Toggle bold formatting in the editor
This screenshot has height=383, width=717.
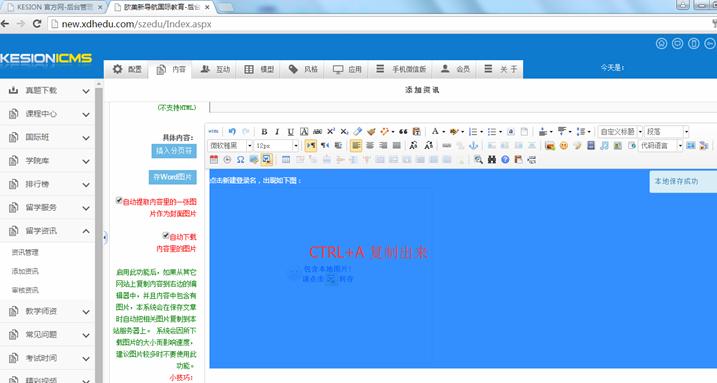[x=264, y=132]
